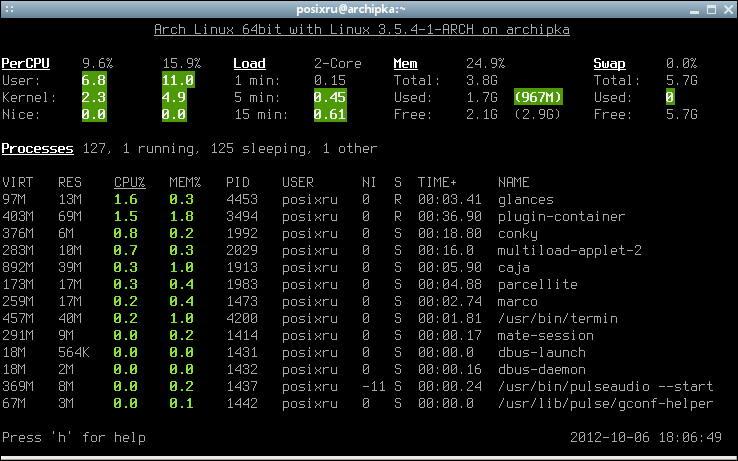The width and height of the screenshot is (738, 461).
Task: Click the 00:36.90 time value
Action: pyautogui.click(x=449, y=216)
